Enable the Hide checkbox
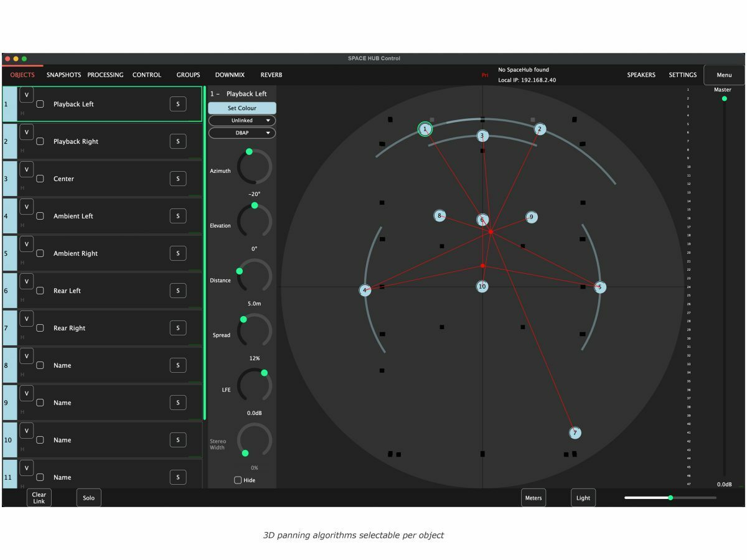Image resolution: width=747 pixels, height=560 pixels. 238,480
